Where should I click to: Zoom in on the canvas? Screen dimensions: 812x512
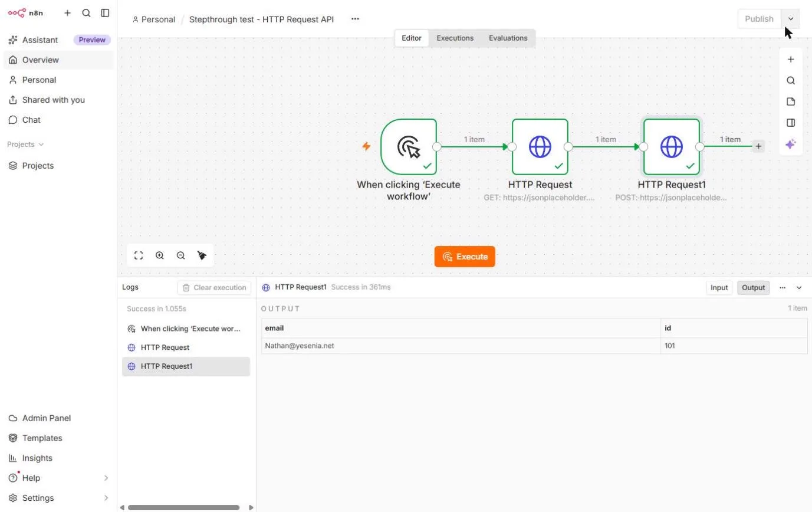160,256
